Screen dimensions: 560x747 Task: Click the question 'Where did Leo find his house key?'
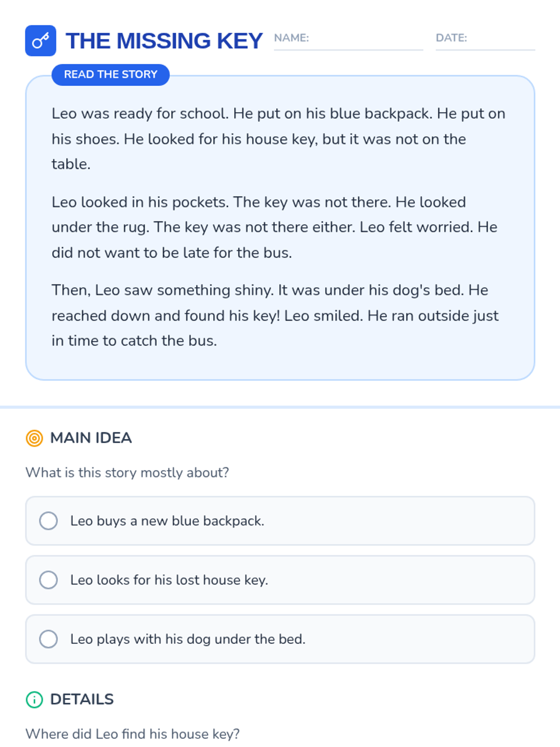click(x=133, y=734)
